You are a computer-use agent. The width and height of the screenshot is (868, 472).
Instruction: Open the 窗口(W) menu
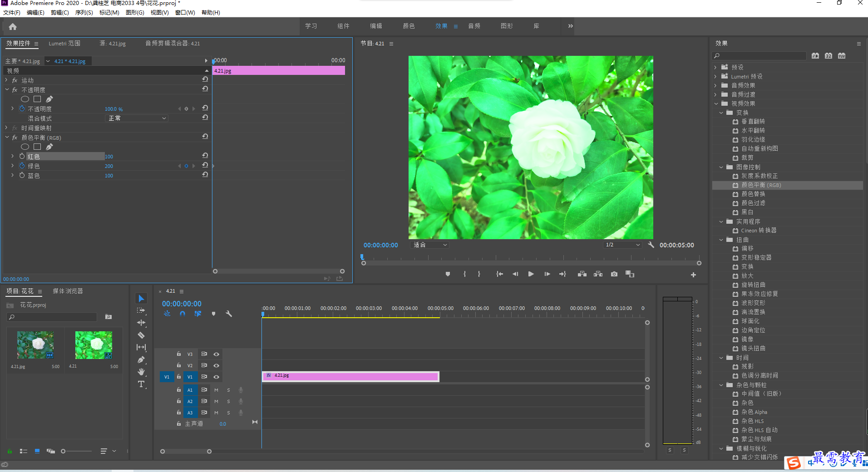(185, 13)
